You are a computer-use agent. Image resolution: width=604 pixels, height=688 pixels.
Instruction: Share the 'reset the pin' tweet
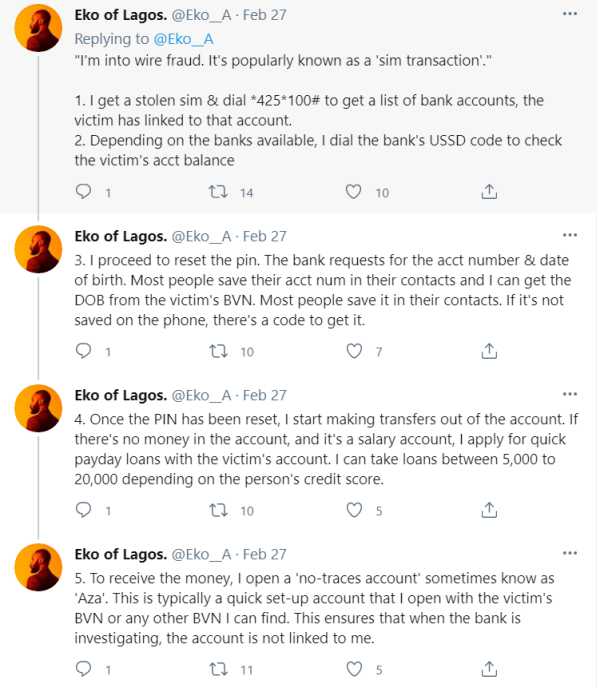[489, 351]
